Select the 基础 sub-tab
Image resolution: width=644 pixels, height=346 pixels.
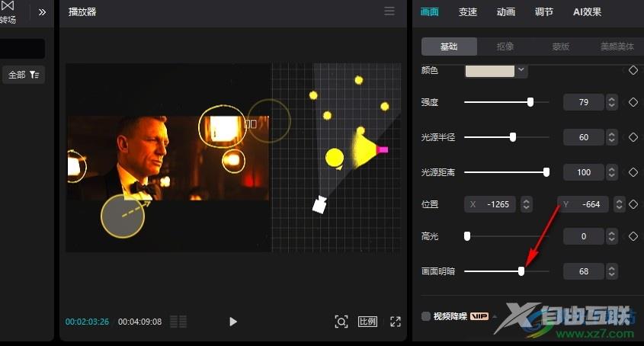pos(449,46)
